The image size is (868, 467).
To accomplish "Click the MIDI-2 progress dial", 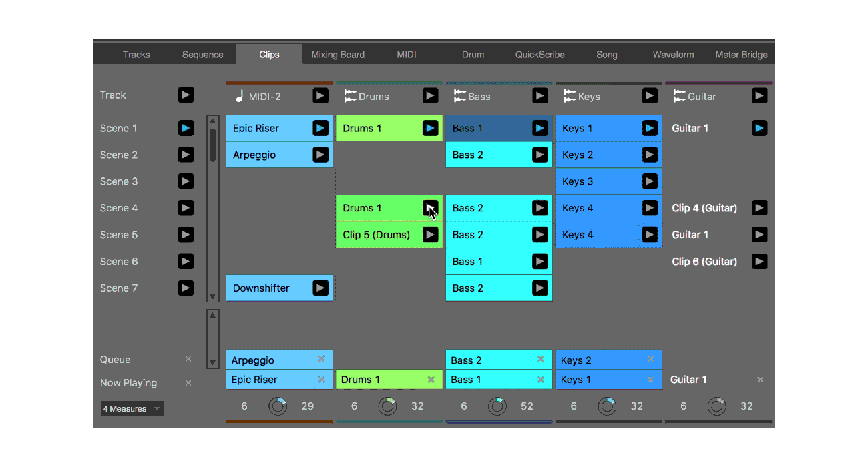I will tap(278, 406).
